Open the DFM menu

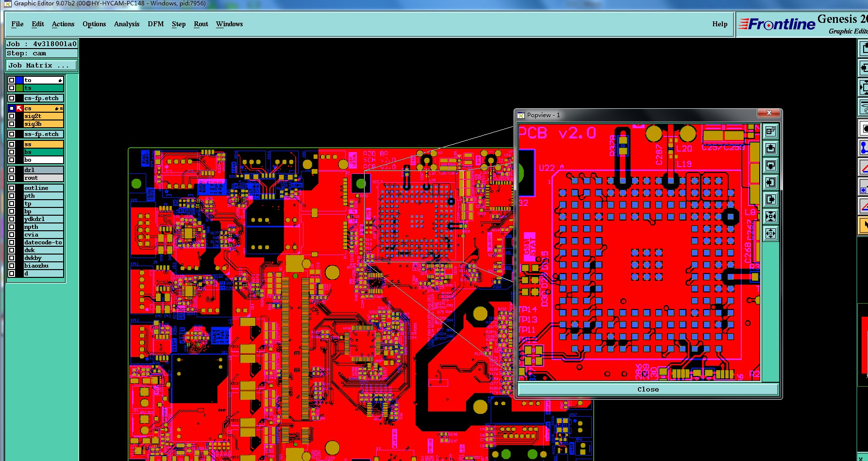point(156,24)
